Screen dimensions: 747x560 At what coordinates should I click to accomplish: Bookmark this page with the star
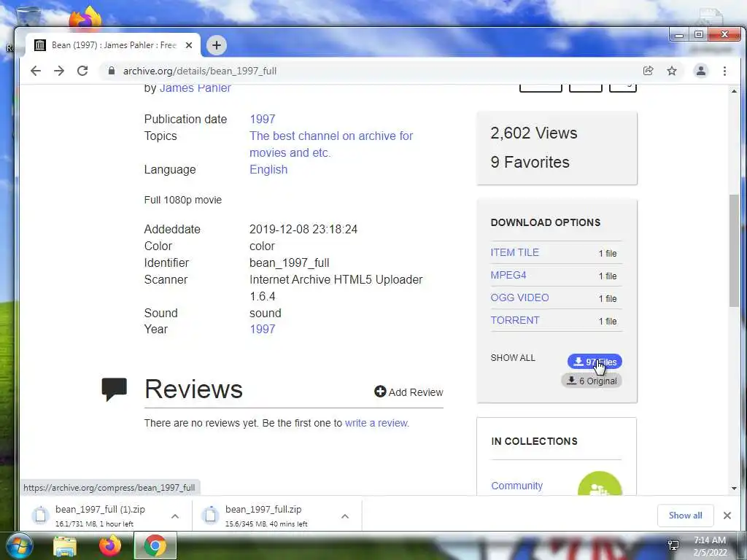pyautogui.click(x=672, y=71)
